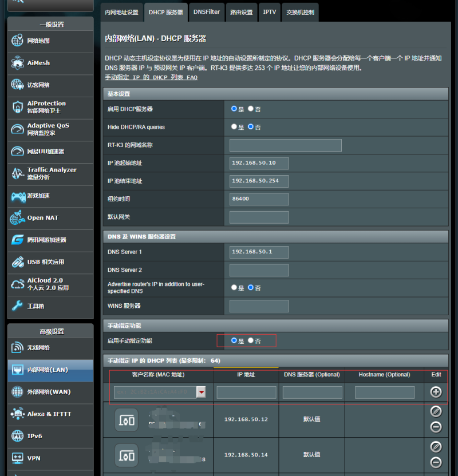Screen dimensions: 458x476
Task: Open the AiMesh sidebar icon
Action: (18, 63)
